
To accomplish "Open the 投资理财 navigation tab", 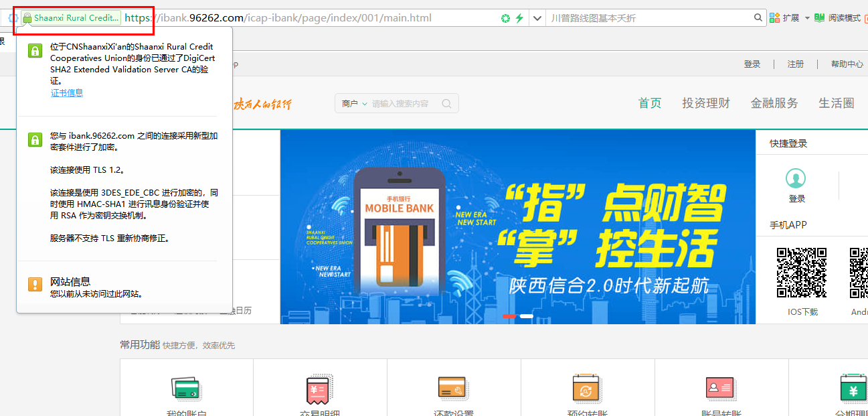I will point(706,103).
